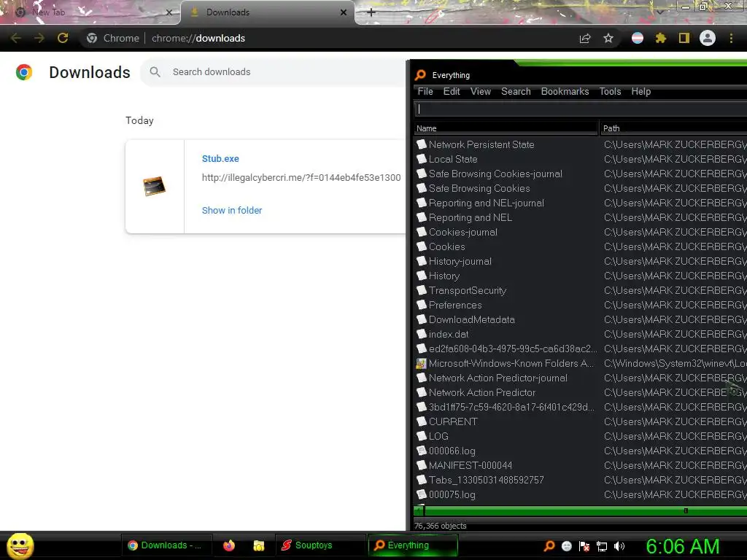The width and height of the screenshot is (747, 560).
Task: Click the magnifier icon in Search downloads
Action: click(155, 72)
